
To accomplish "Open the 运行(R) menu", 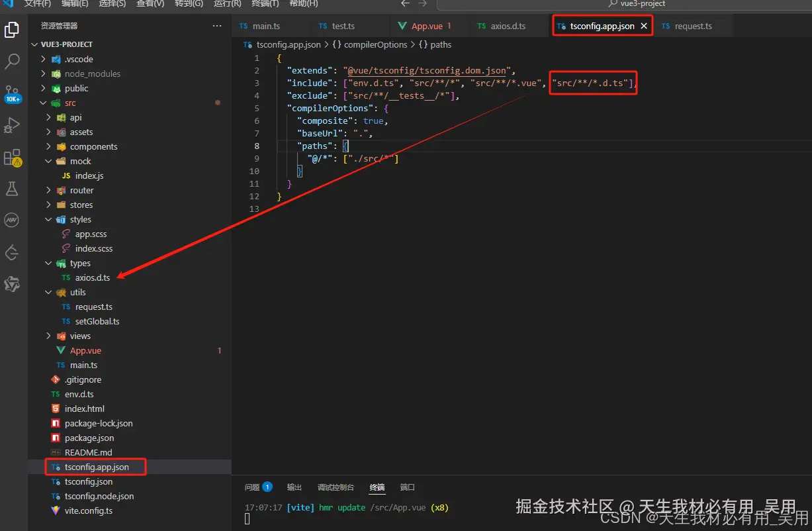I will click(x=227, y=3).
